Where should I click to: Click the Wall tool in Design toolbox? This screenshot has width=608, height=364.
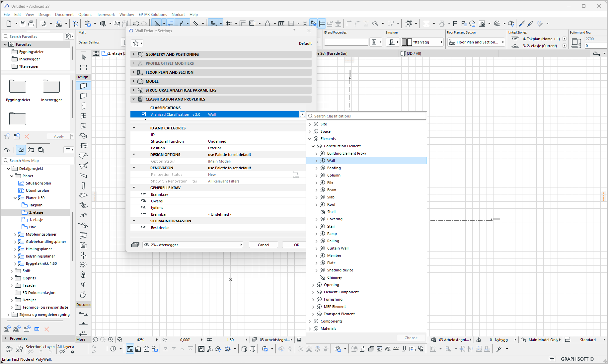83,86
